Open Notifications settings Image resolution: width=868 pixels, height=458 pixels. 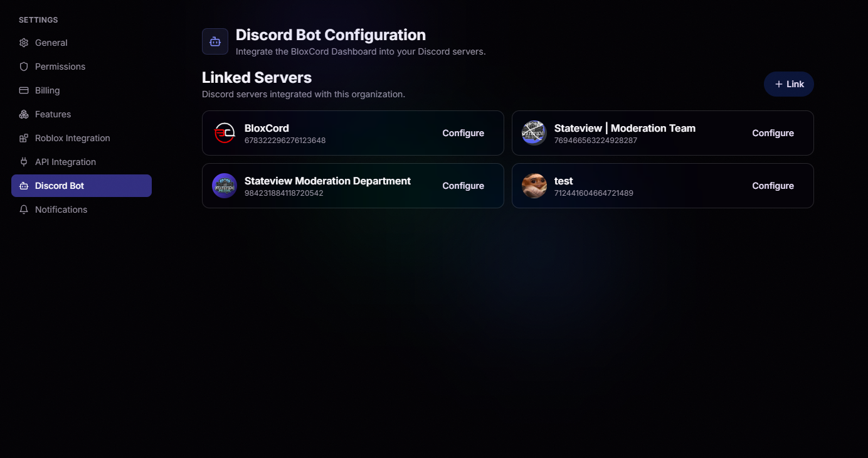82,210
